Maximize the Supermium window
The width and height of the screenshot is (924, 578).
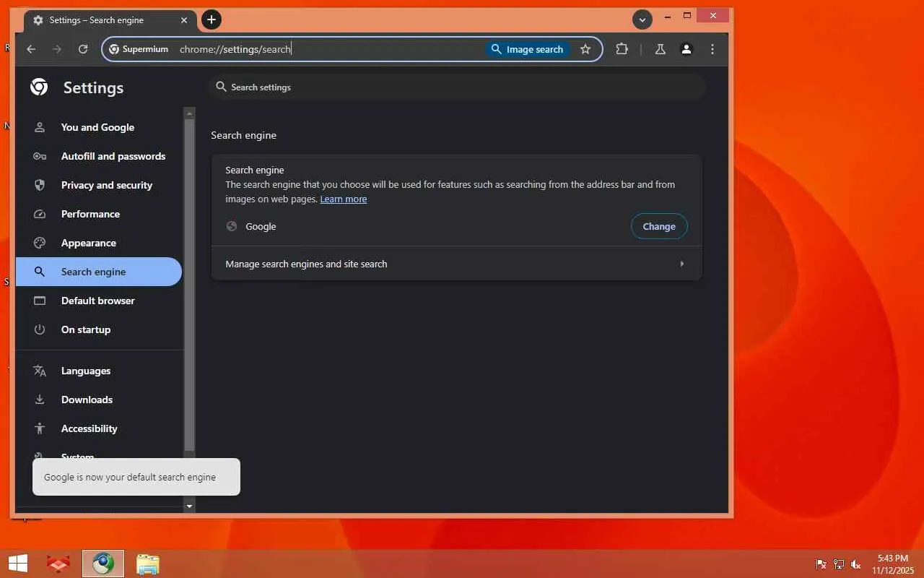tap(687, 15)
